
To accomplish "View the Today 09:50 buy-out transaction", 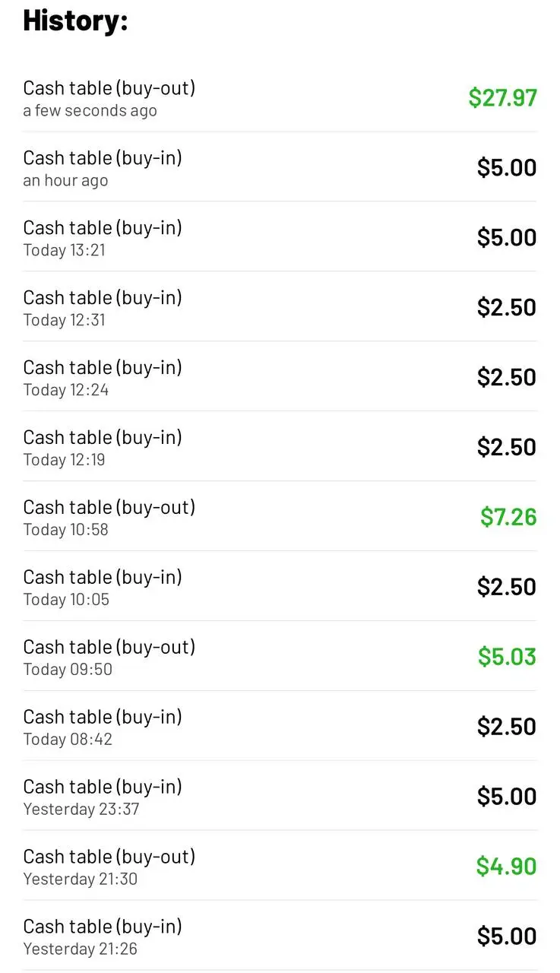I will (280, 657).
